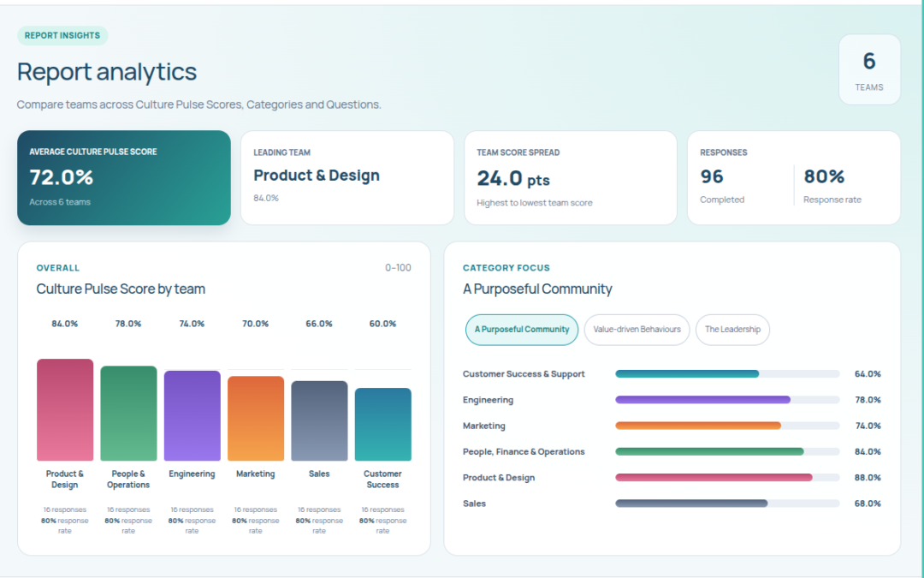Click the 'Sales' label under the grey bar
The image size is (924, 578).
(319, 474)
